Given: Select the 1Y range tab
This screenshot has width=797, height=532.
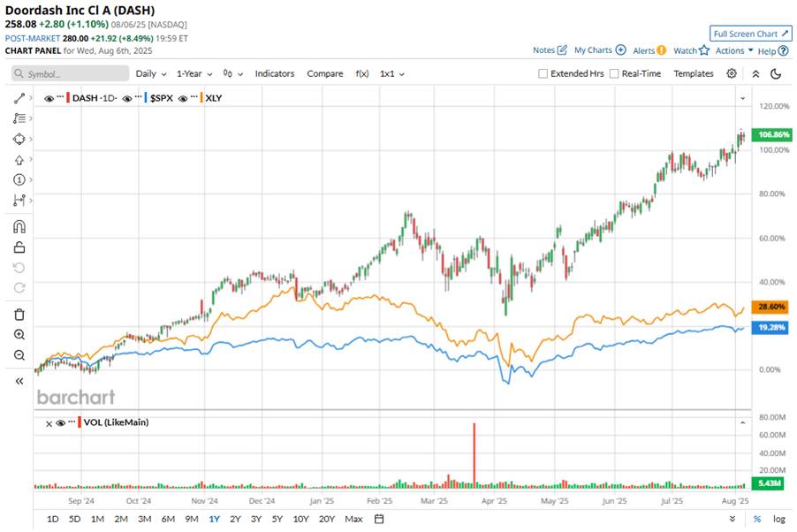Looking at the screenshot, I should 214,519.
